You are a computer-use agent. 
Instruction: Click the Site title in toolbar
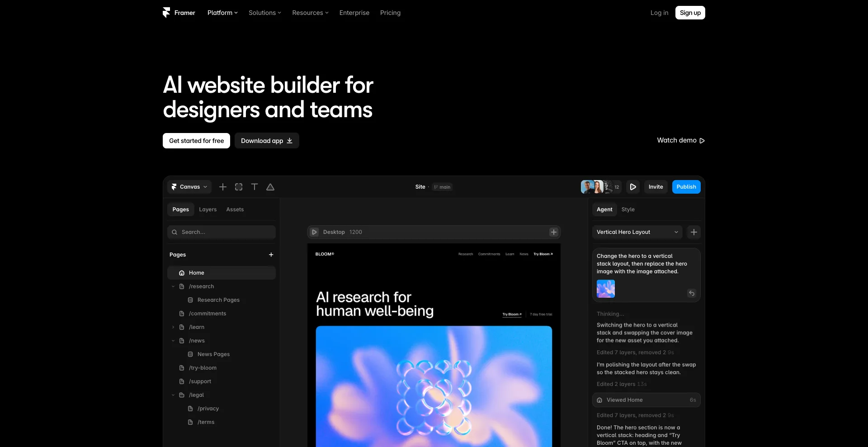pos(420,187)
